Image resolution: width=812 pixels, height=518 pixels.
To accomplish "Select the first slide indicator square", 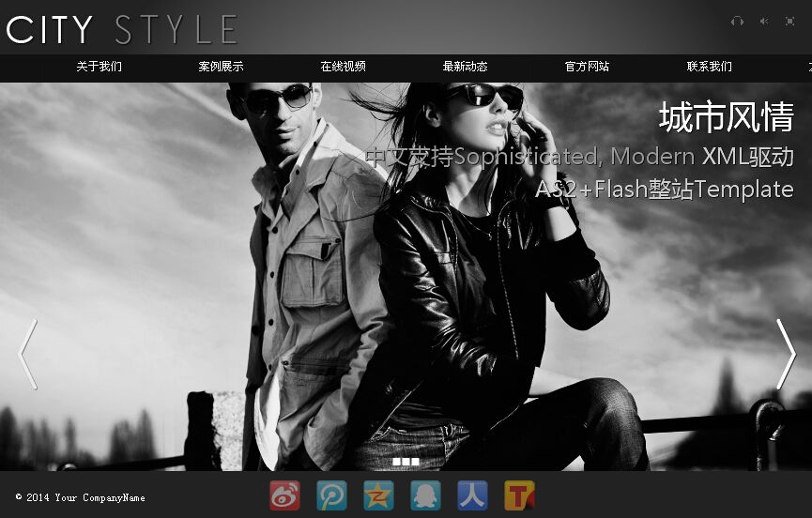I will click(x=397, y=462).
